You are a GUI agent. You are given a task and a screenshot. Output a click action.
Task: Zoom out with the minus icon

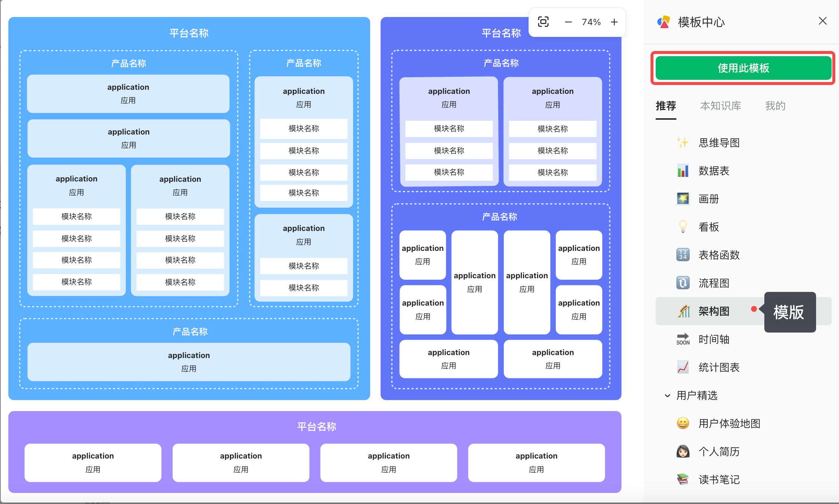(568, 22)
